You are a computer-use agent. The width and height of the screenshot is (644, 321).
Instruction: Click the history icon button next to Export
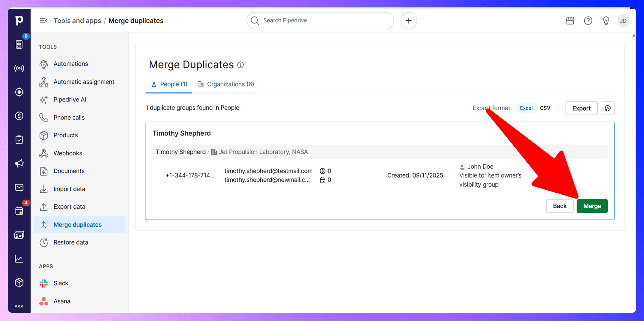(x=607, y=108)
